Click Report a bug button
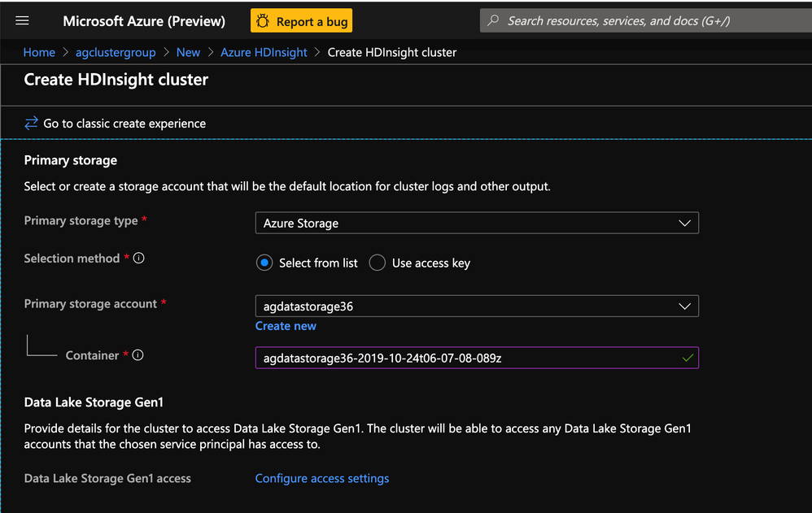 [302, 21]
